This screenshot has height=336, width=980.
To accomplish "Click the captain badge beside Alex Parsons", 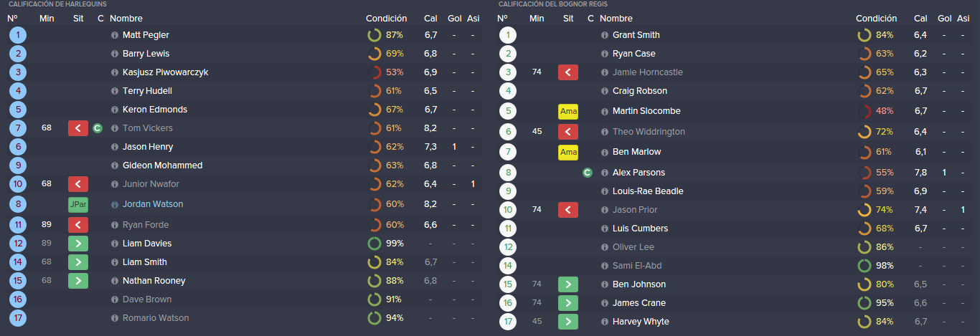I will 588,173.
